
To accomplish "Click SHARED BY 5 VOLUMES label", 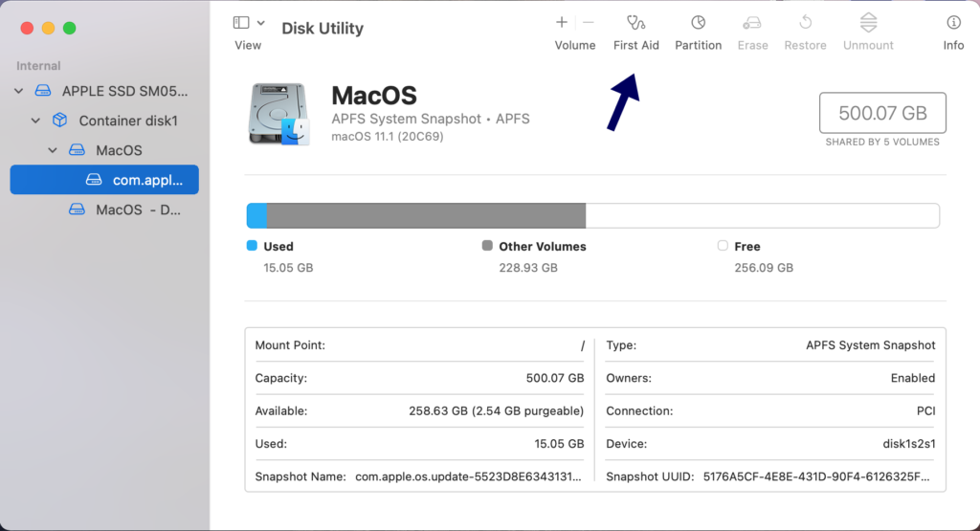I will [x=882, y=142].
